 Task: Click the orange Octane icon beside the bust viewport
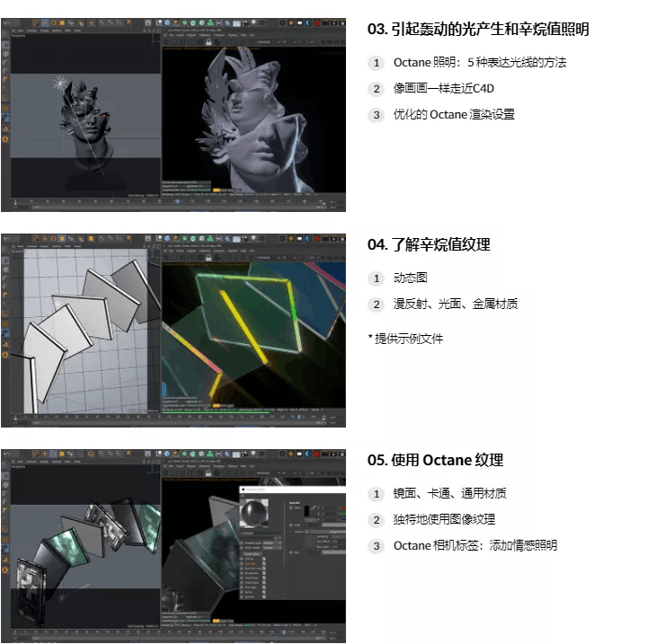(x=5, y=140)
